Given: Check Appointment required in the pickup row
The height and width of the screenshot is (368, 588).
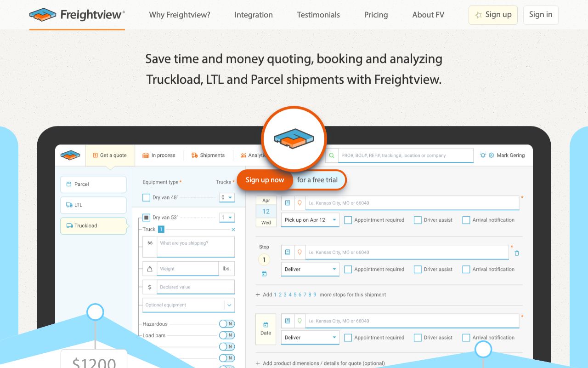Looking at the screenshot, I should pyautogui.click(x=348, y=220).
